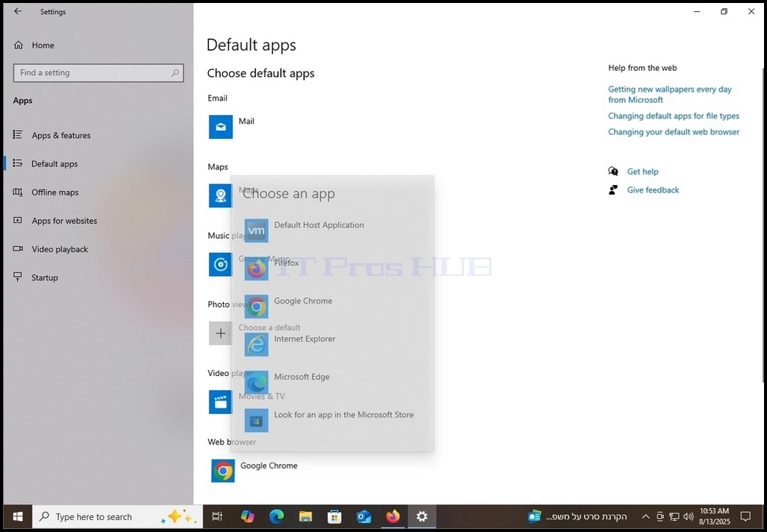Open Getting new wallpapers every day link

[670, 94]
